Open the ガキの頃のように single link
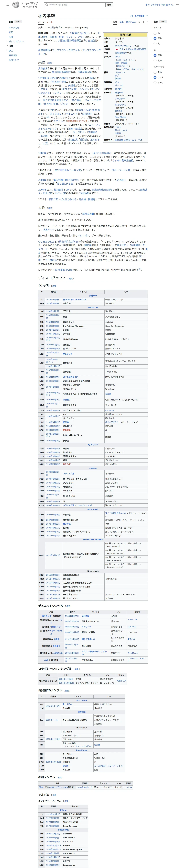Screen dimensions: 186x868 point(70,377)
